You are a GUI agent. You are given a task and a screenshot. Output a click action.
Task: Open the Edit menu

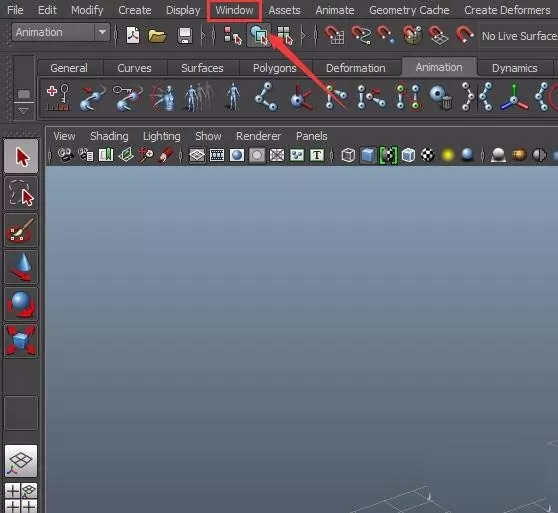click(x=47, y=10)
